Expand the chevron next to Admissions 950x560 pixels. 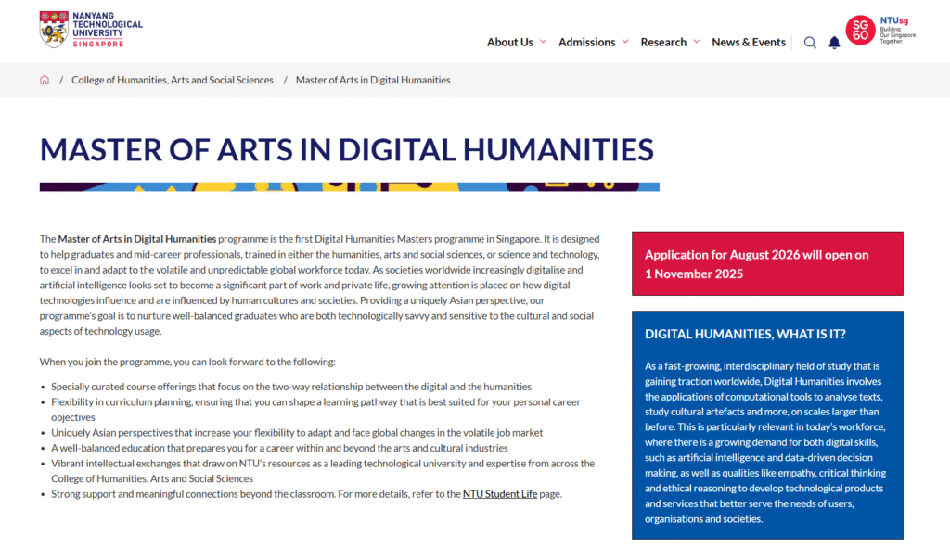tap(625, 42)
